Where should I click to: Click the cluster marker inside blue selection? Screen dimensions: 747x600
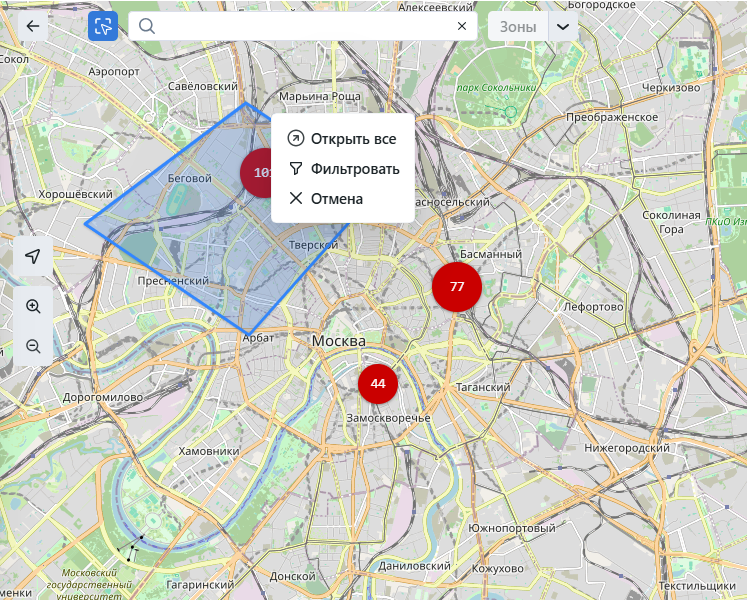coord(256,172)
